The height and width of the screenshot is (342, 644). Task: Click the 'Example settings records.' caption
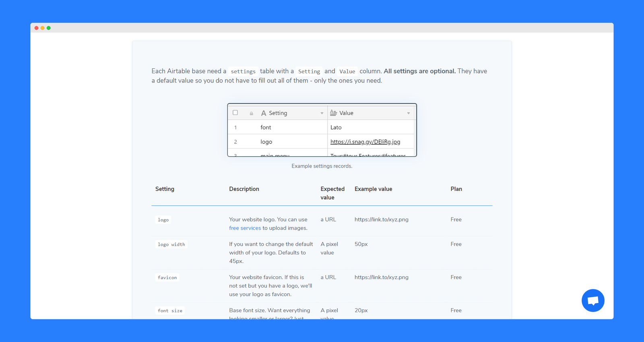322,166
